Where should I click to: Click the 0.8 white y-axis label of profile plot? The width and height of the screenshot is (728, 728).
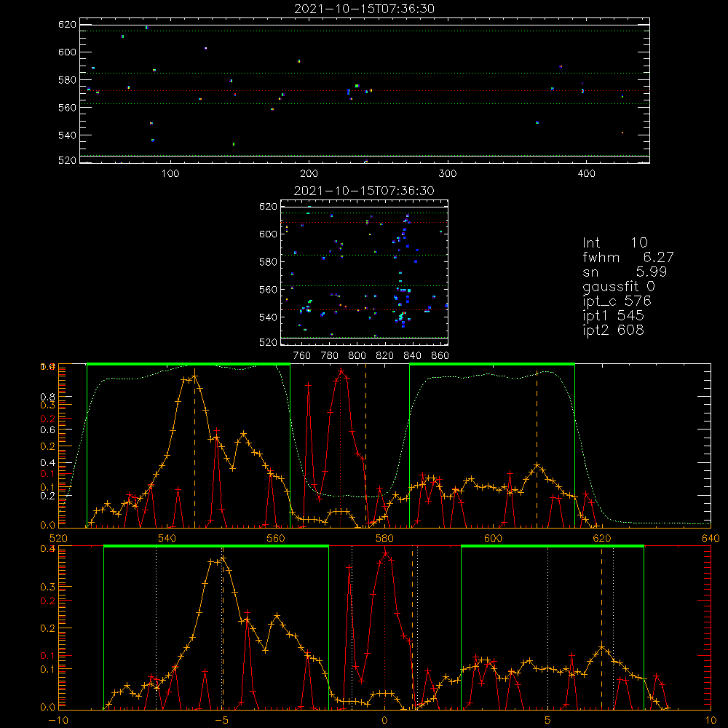pos(48,397)
